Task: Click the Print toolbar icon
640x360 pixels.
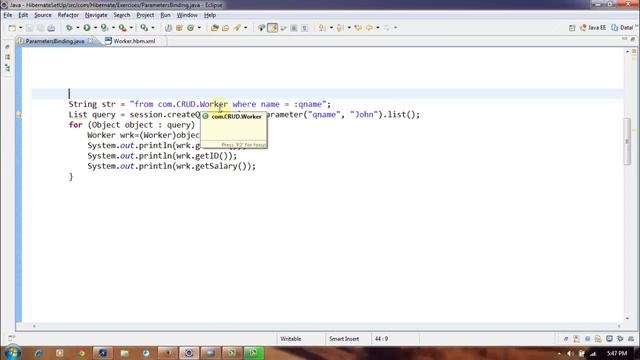Action: [x=51, y=28]
